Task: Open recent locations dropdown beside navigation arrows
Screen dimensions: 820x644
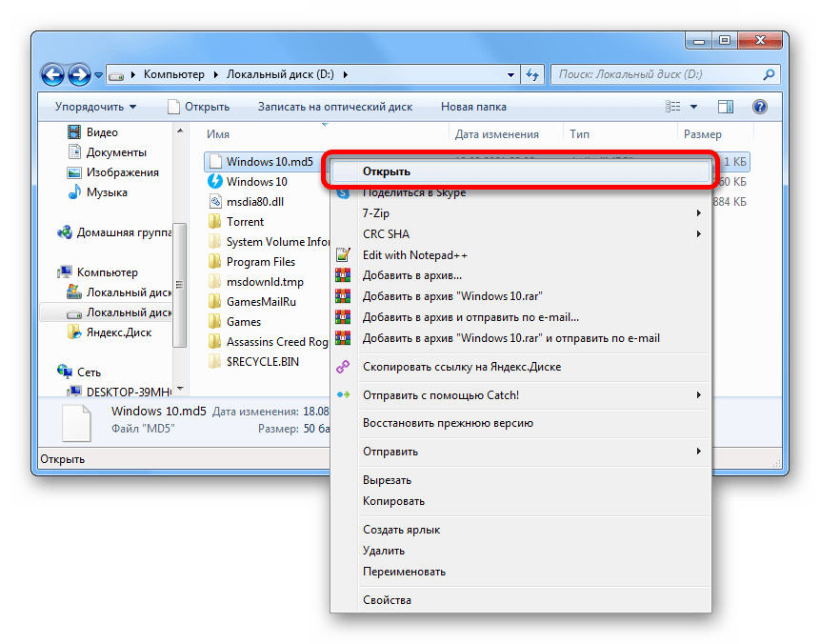Action: click(x=98, y=75)
